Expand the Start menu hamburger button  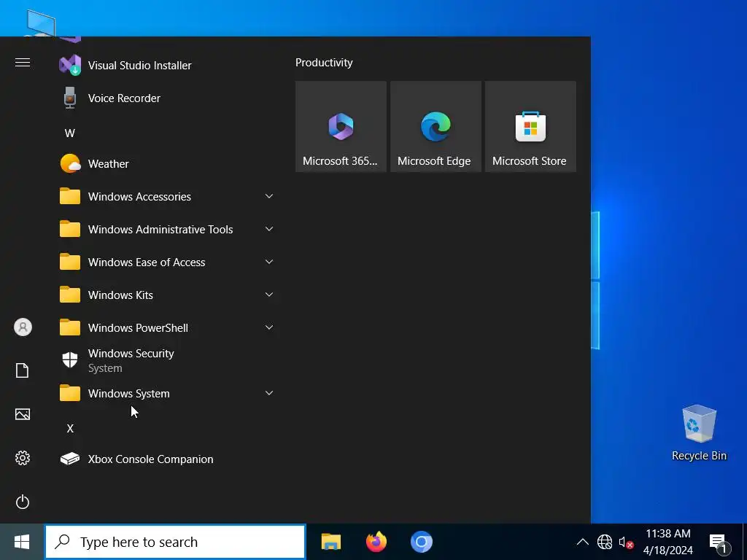[x=23, y=63]
